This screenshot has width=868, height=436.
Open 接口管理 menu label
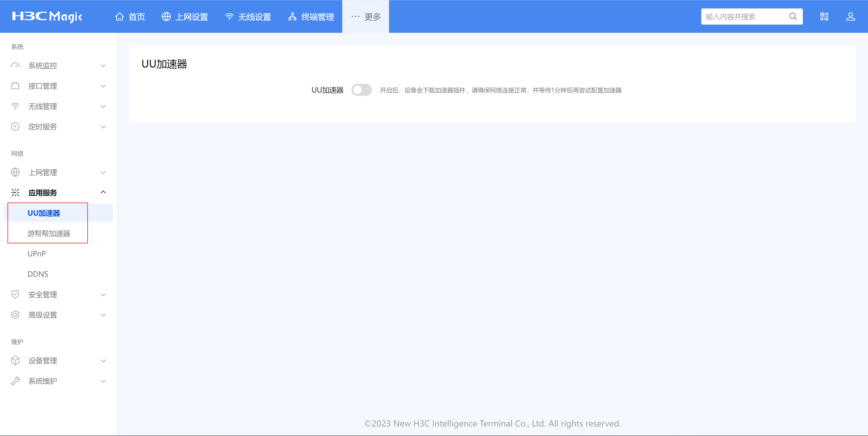[x=43, y=86]
